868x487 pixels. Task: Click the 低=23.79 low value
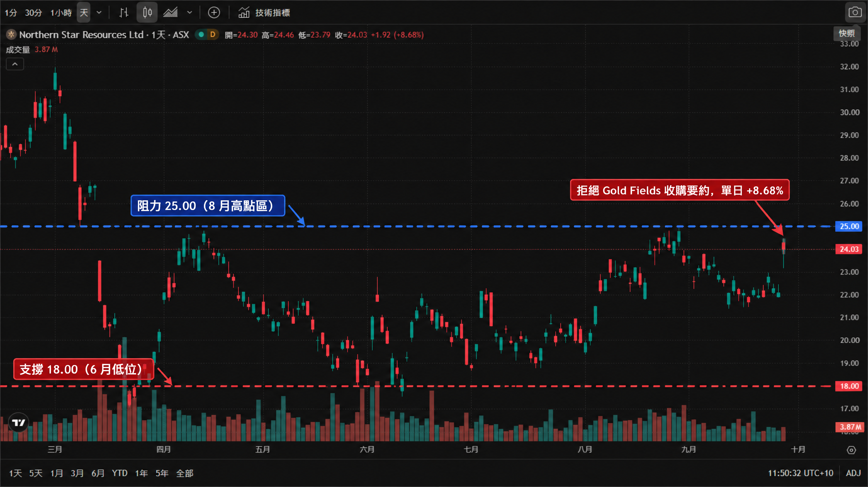314,35
